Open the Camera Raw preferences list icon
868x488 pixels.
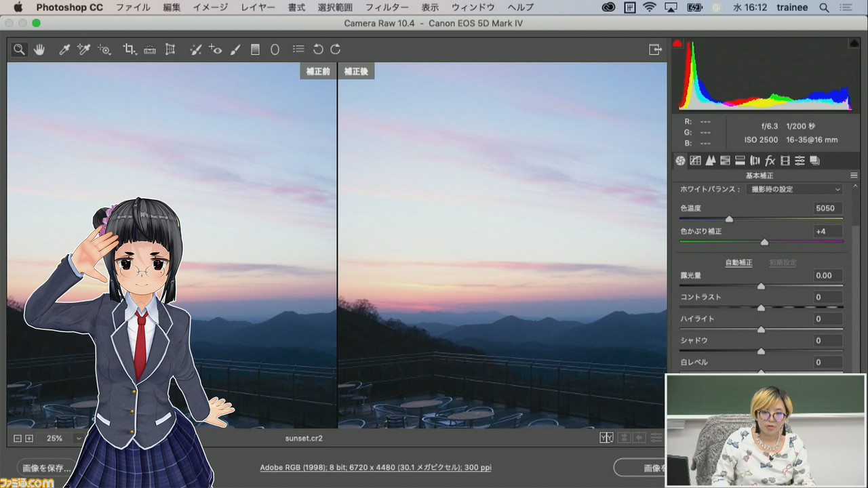tap(298, 49)
